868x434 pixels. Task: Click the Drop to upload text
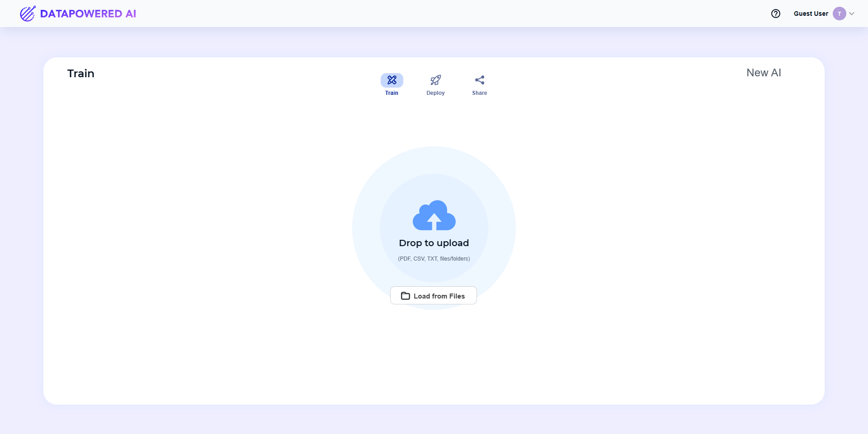pyautogui.click(x=434, y=243)
